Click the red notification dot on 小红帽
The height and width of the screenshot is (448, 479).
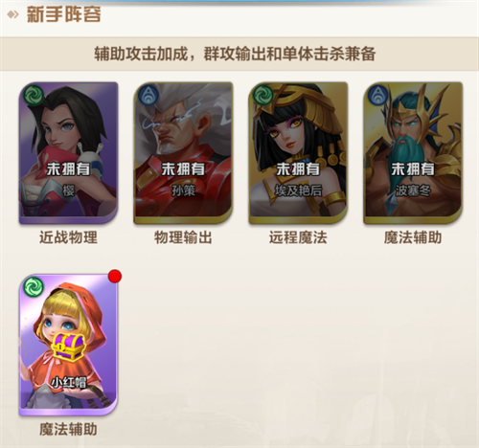[x=115, y=277]
